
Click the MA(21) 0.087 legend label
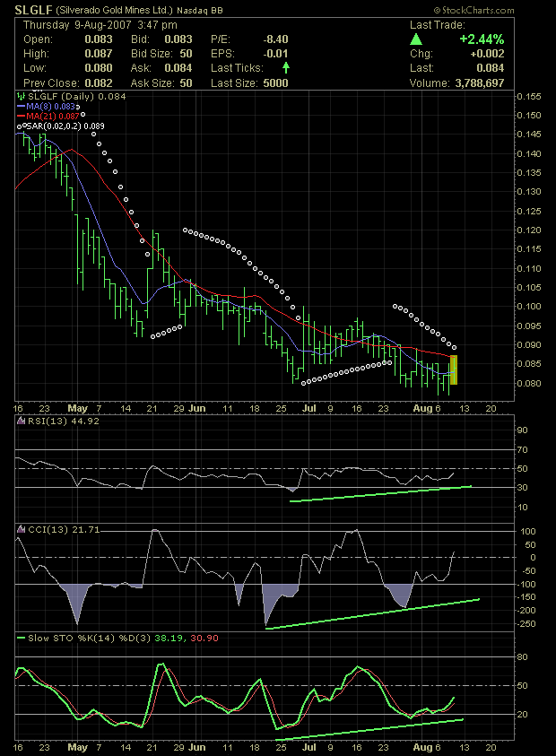coord(53,117)
